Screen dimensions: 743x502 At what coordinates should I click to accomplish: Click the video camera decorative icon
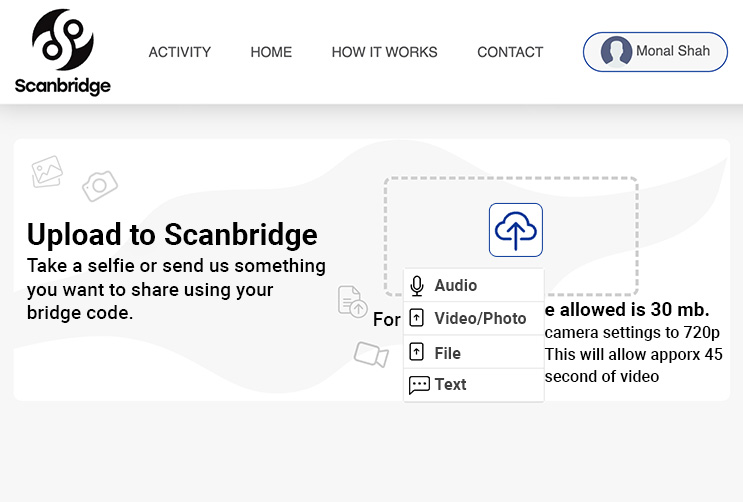(371, 354)
